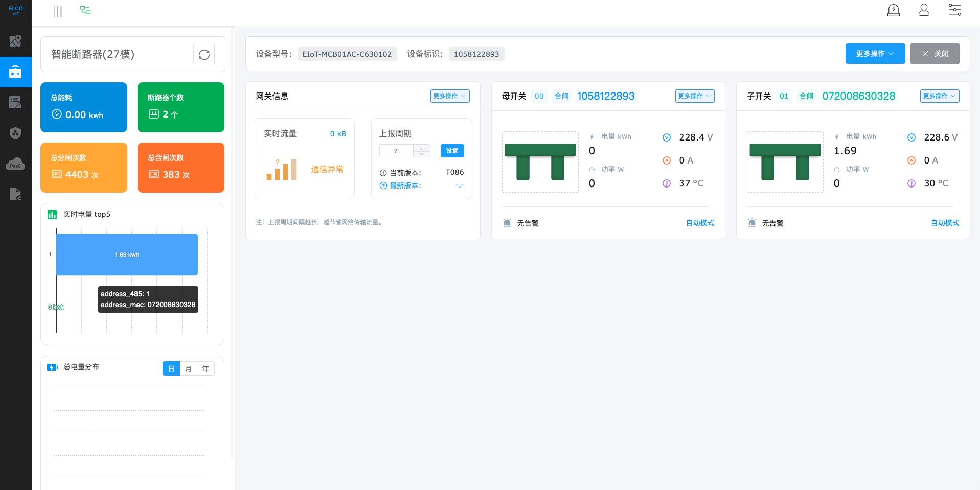
Task: Open settings sliders icon in header
Action: tap(954, 10)
